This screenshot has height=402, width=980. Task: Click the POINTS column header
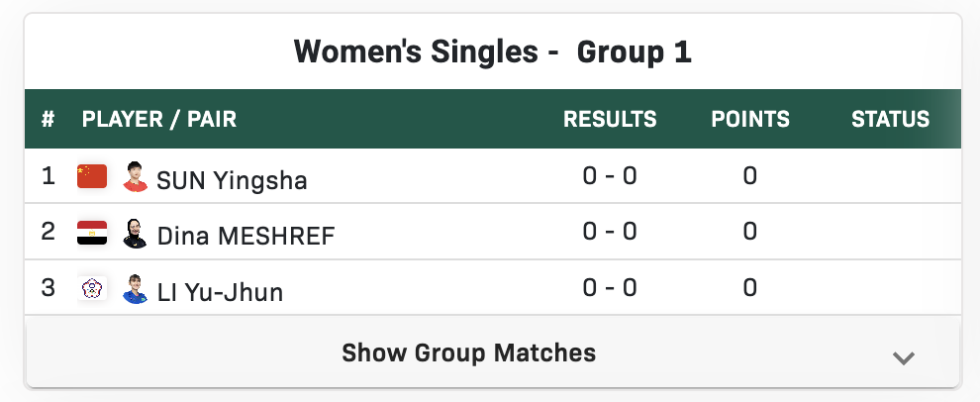tap(750, 120)
